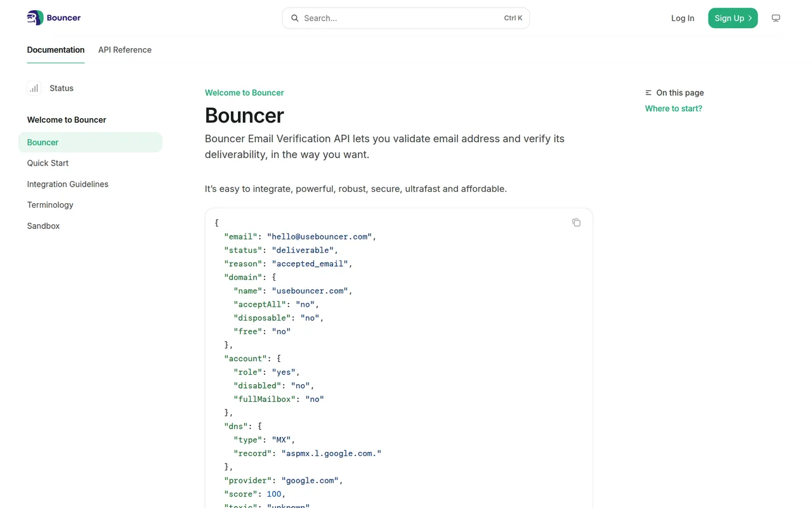Screen dimensions: 812x508
Task: Switch to the API Reference tab
Action: coord(125,50)
